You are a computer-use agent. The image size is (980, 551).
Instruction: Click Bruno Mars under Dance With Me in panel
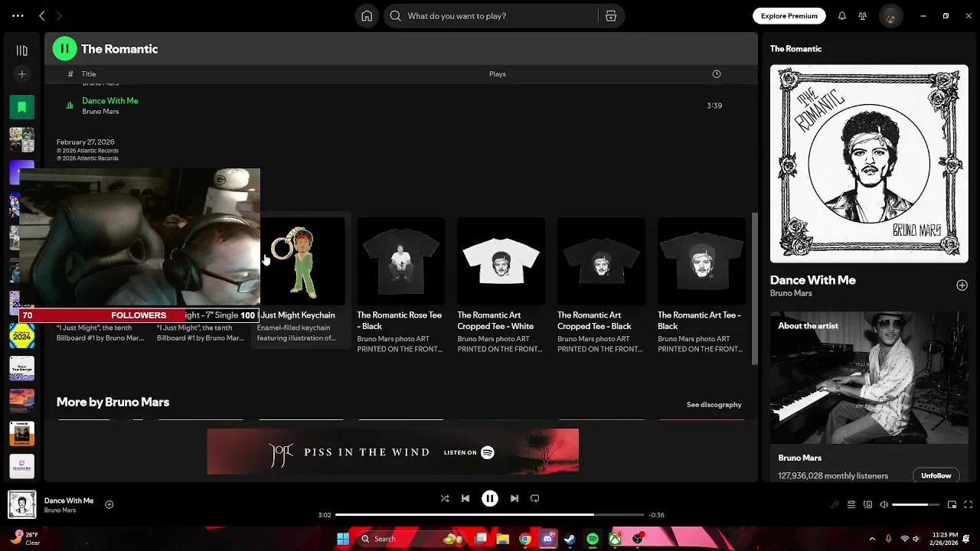[x=791, y=293]
